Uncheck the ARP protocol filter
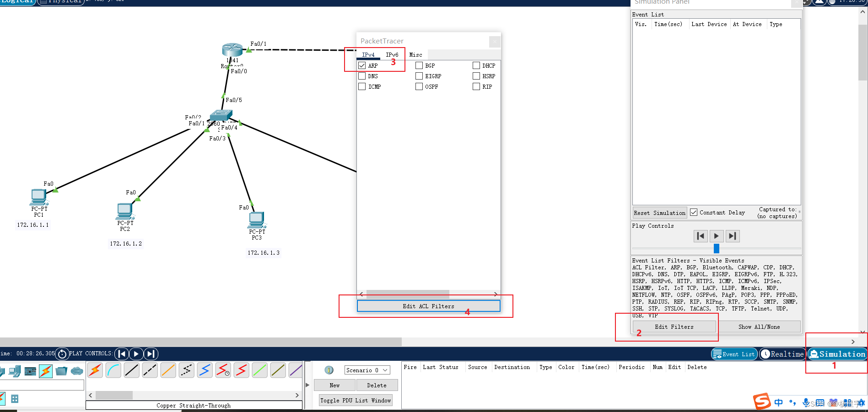 pos(361,65)
